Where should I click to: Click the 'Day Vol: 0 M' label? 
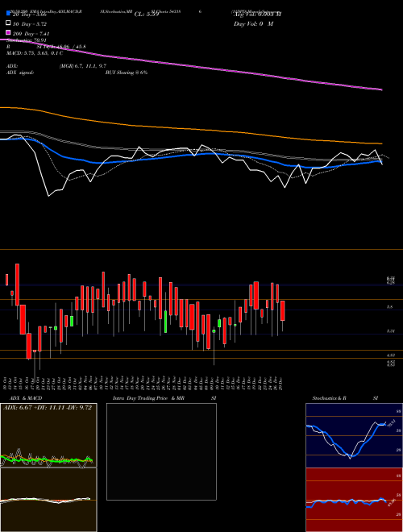coord(253,24)
